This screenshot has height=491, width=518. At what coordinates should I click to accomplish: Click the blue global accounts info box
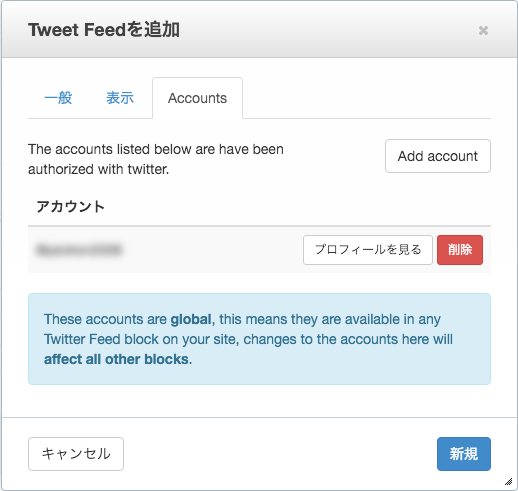coord(259,339)
